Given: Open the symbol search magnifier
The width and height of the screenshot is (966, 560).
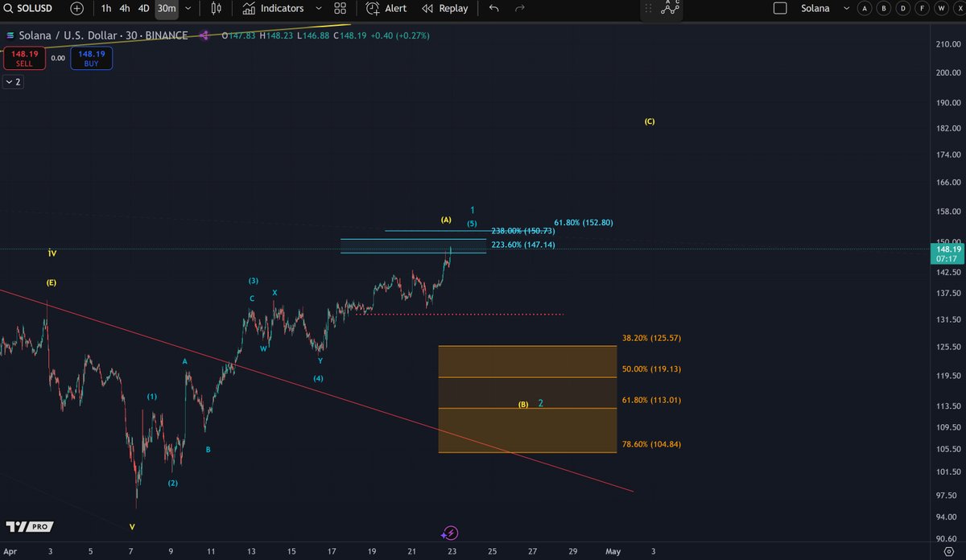Looking at the screenshot, I should [x=9, y=9].
